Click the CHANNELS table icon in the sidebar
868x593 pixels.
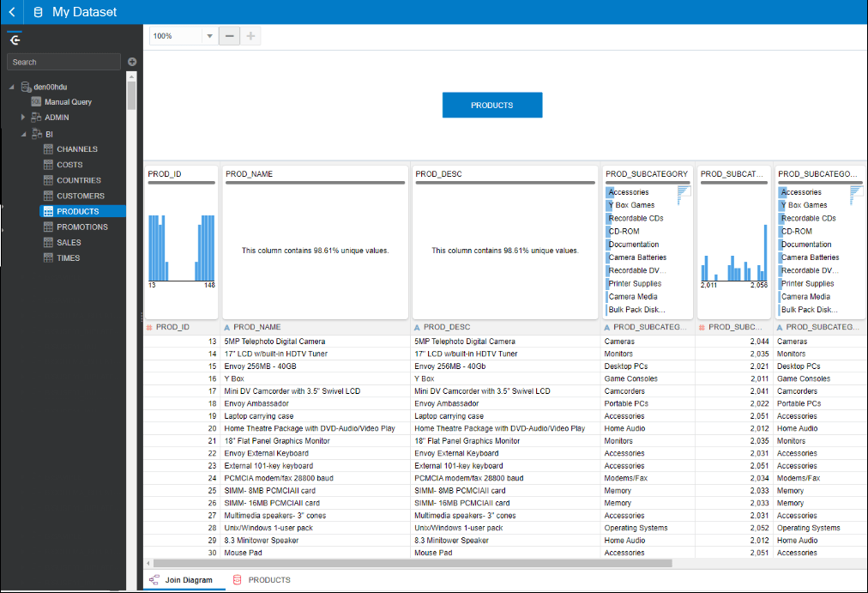50,148
